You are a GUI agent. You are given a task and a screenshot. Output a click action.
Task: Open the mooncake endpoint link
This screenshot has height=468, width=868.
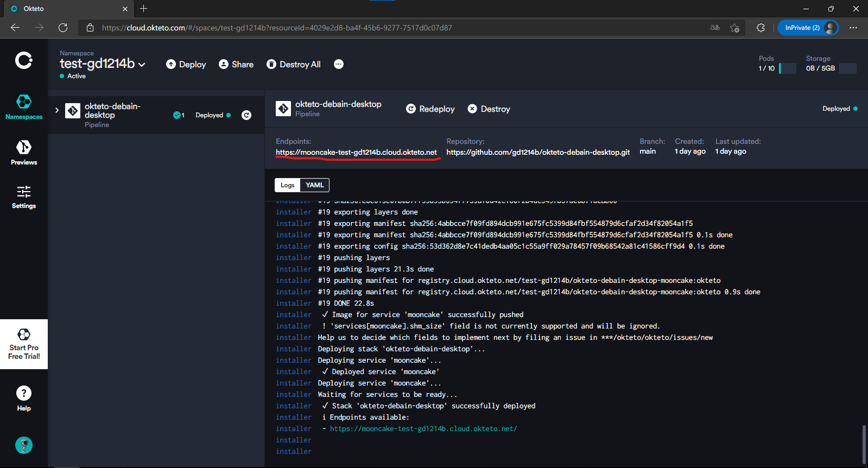coord(356,152)
